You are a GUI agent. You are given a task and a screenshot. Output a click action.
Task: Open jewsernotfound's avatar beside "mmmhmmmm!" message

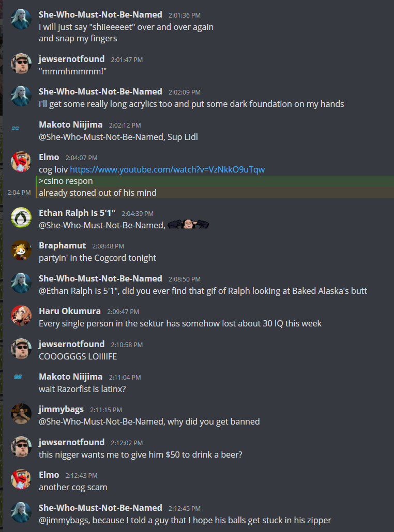click(x=21, y=64)
